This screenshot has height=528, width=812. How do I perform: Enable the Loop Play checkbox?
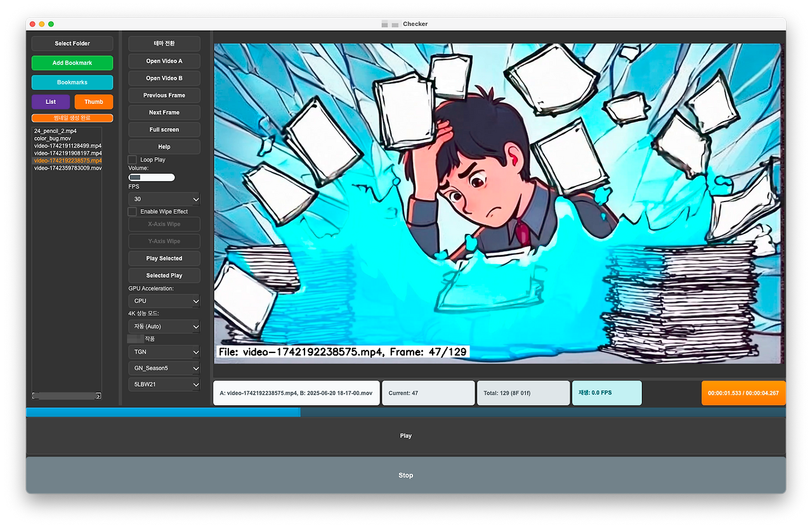coord(133,160)
